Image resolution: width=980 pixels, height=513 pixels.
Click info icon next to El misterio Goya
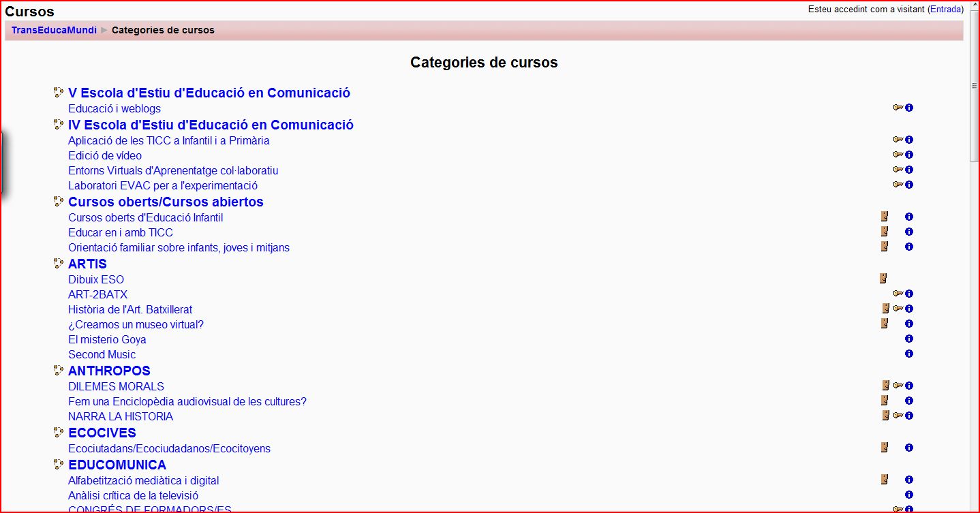pyautogui.click(x=908, y=339)
